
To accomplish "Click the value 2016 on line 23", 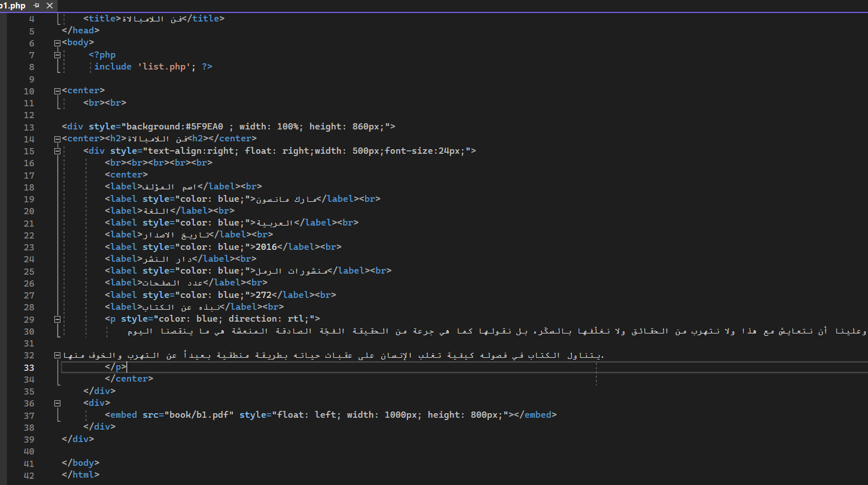I will 266,247.
